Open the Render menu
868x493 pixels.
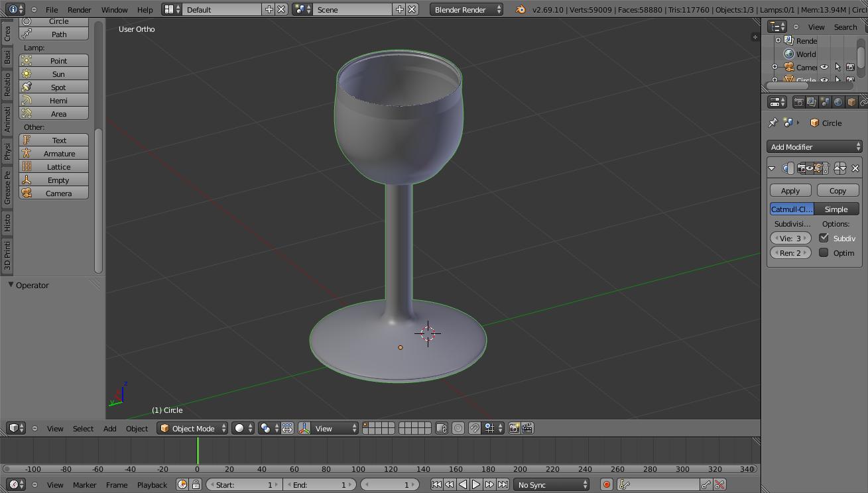79,10
